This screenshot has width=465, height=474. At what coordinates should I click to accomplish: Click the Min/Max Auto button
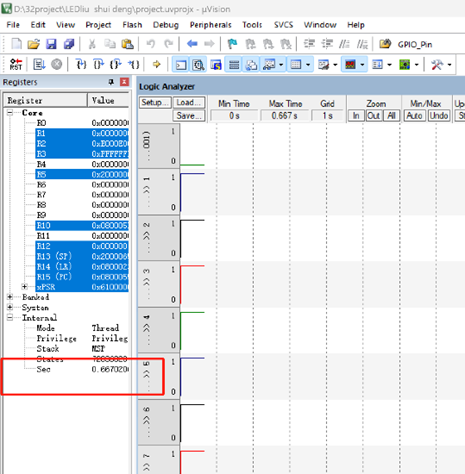[x=414, y=116]
